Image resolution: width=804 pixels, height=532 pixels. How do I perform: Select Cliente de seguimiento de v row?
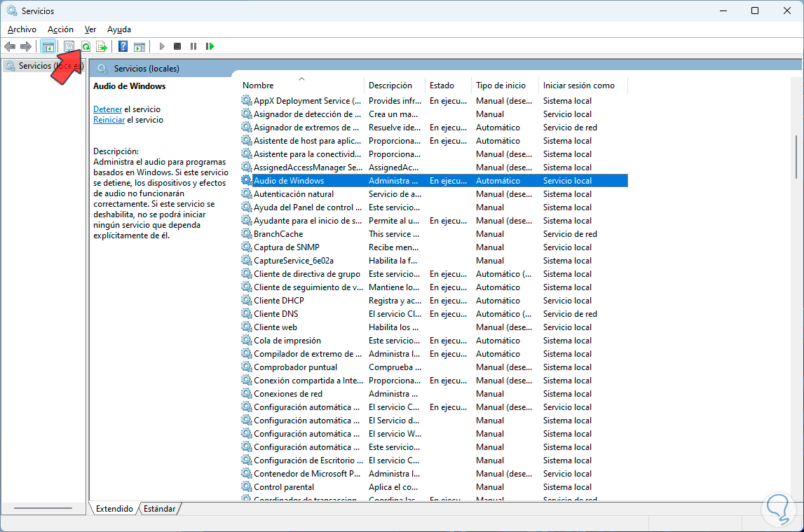[434, 287]
